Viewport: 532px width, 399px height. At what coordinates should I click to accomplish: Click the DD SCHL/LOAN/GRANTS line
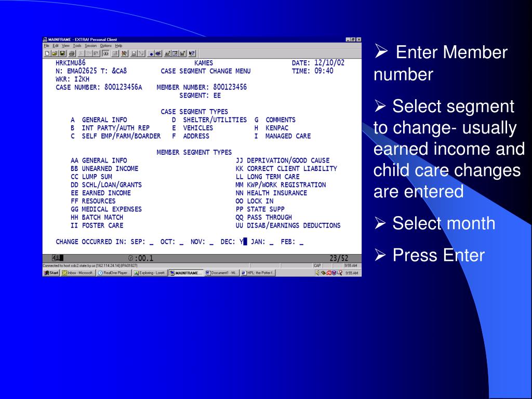pos(106,185)
